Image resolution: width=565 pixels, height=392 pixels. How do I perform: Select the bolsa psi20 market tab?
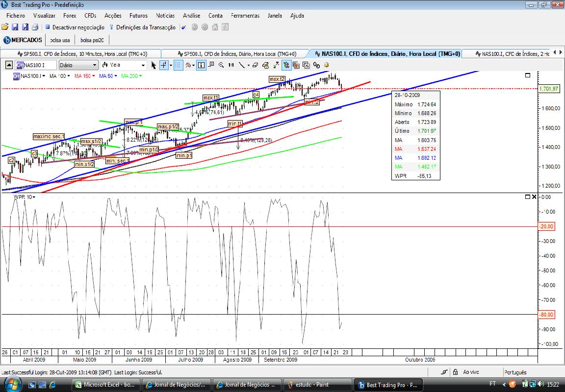pos(92,40)
